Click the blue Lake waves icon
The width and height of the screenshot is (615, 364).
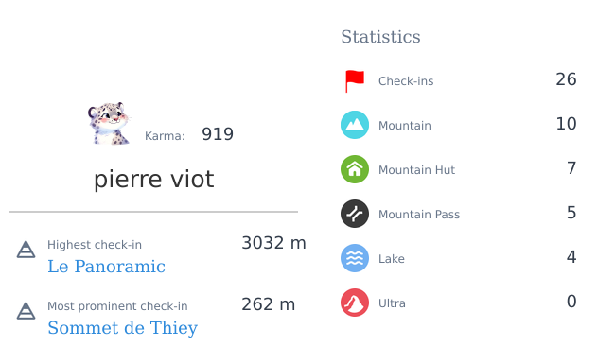pos(355,258)
